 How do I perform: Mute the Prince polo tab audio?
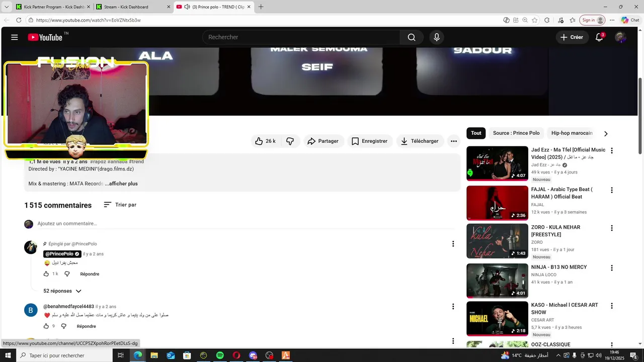pos(187,7)
